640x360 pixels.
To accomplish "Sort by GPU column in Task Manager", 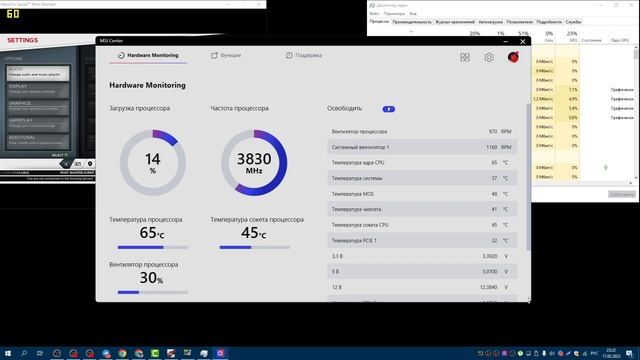I will pyautogui.click(x=569, y=36).
